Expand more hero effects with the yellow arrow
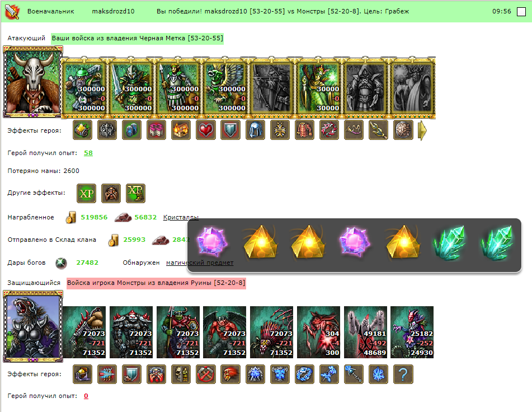The height and width of the screenshot is (412, 532). [422, 130]
